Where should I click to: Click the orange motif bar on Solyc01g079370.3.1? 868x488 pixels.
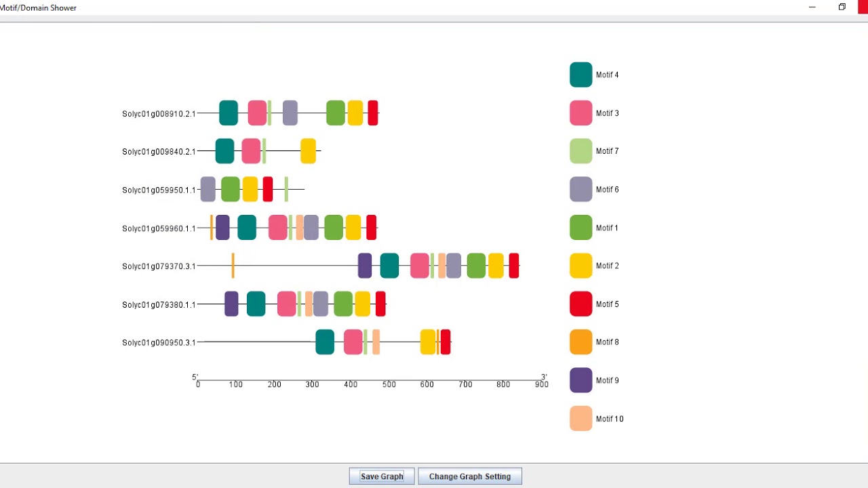(233, 266)
